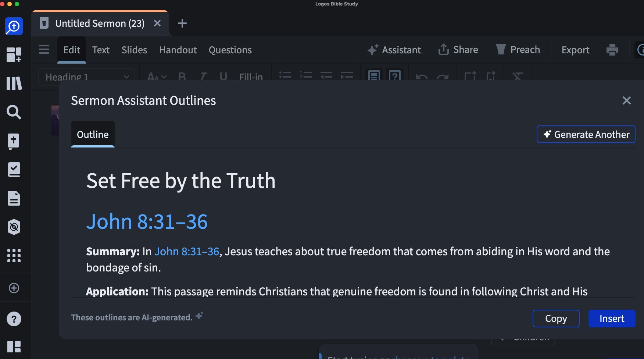Image resolution: width=644 pixels, height=359 pixels.
Task: Insert a numbered list
Action: tap(306, 75)
